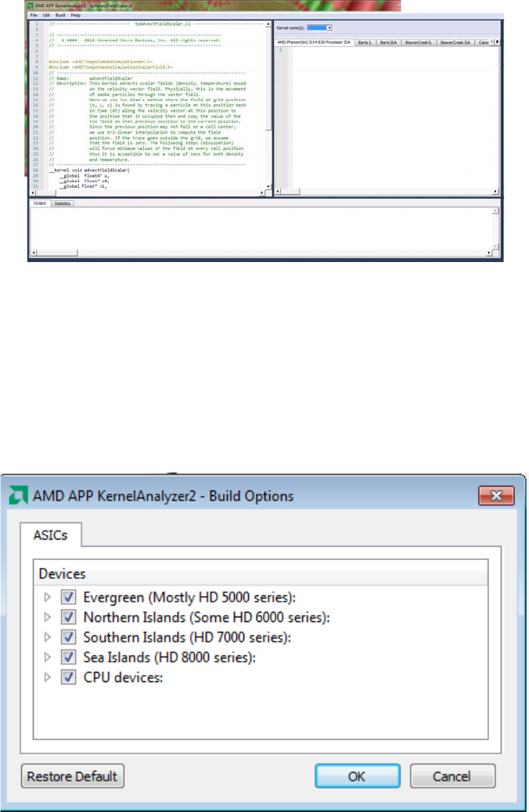
Task: Click the Devices column header
Action: click(x=261, y=573)
